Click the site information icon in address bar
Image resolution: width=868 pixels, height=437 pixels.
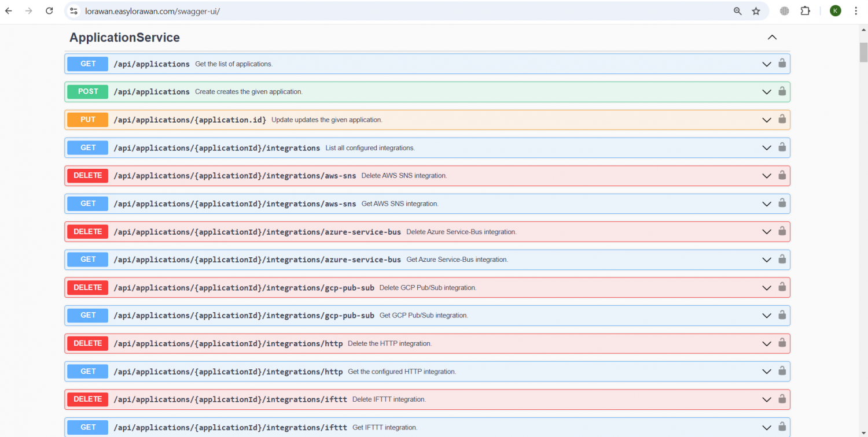73,11
